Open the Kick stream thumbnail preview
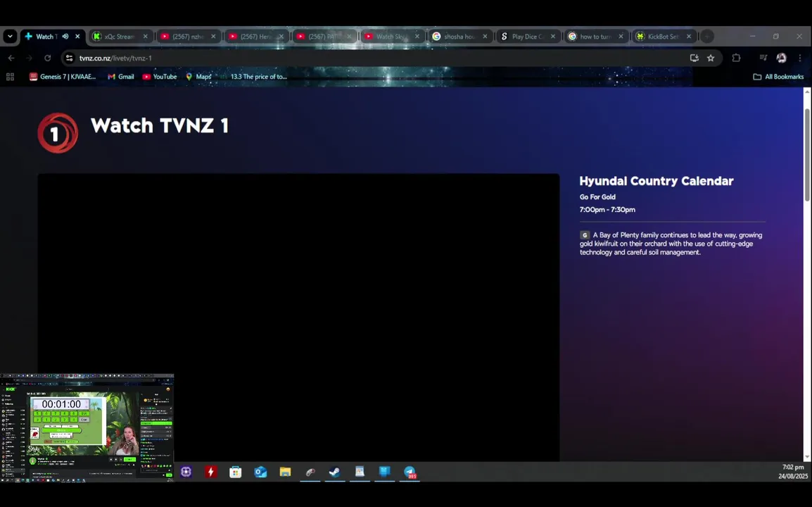Screen dimensions: 812x507 pyautogui.click(x=87, y=427)
